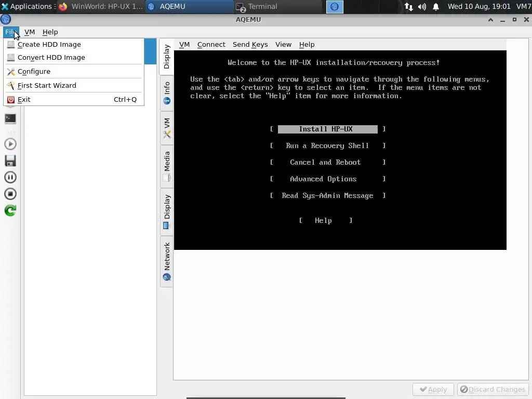
Task: Click the Discard Changes button
Action: pos(493,390)
